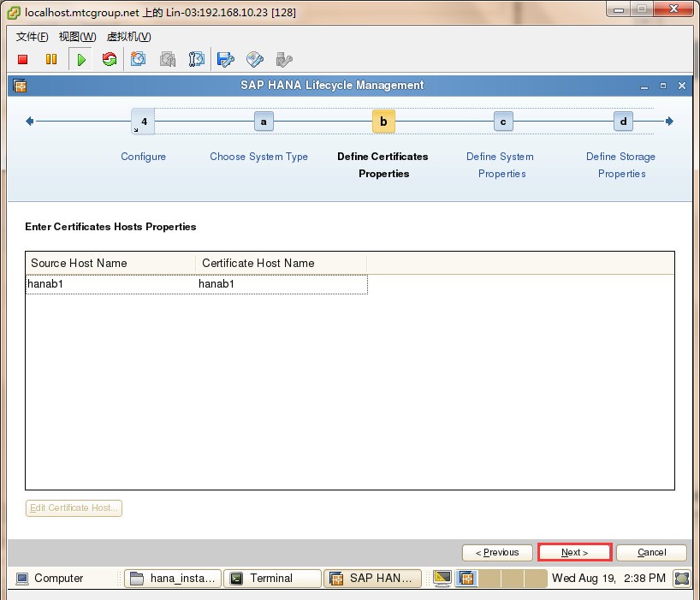Click the floppy drive connect icon
The height and width of the screenshot is (600, 700).
pyautogui.click(x=225, y=59)
